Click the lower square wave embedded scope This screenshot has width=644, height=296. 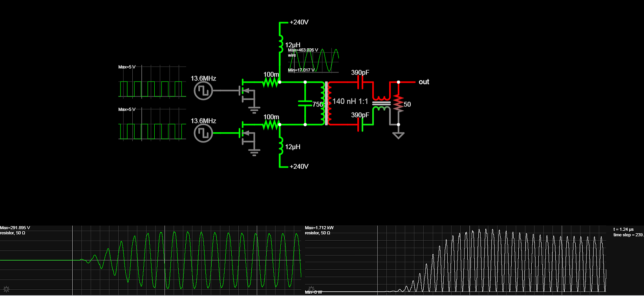click(152, 124)
